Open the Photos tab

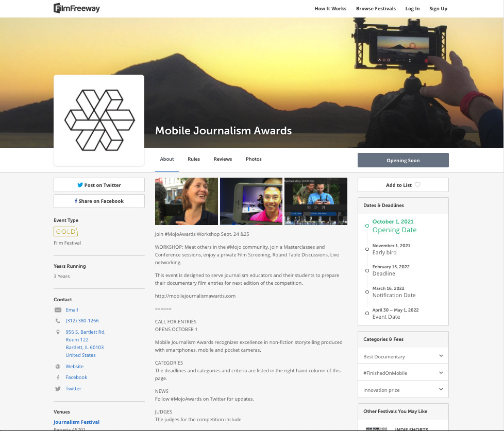point(254,159)
